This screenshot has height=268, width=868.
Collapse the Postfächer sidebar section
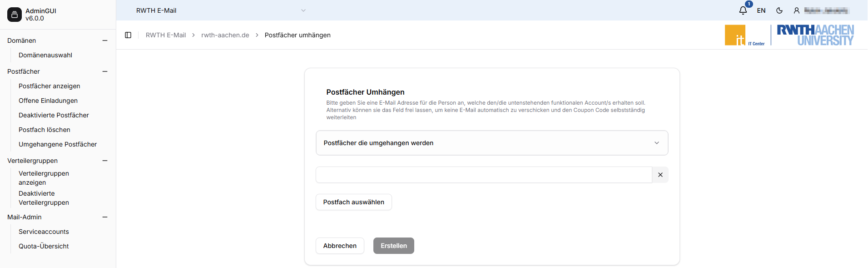coord(105,71)
